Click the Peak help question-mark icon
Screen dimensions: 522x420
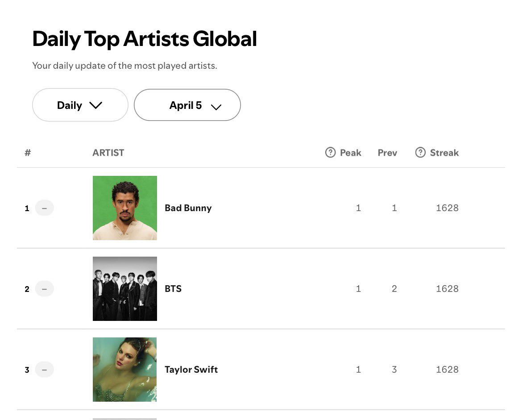coord(330,153)
